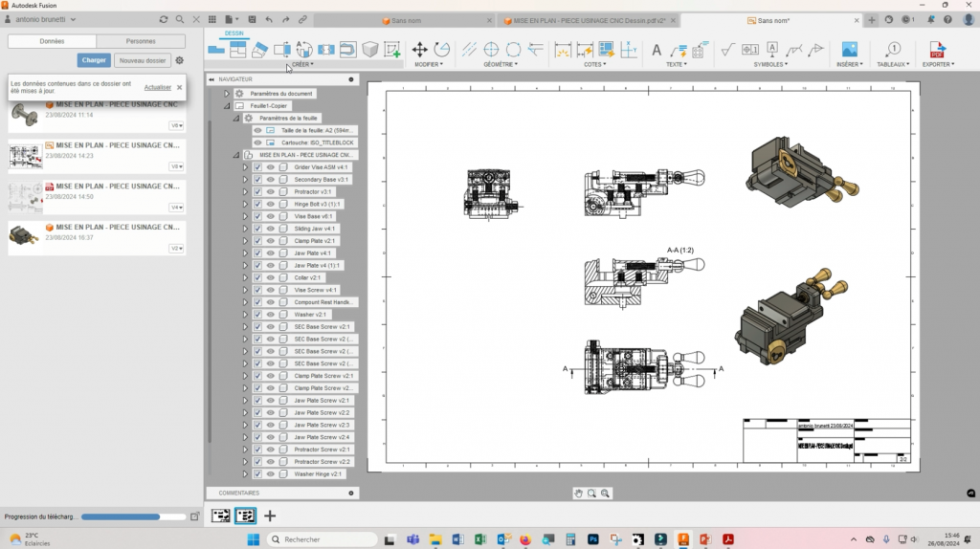Viewport: 980px width, 549px height.
Task: Select the Section View tool
Action: point(282,50)
